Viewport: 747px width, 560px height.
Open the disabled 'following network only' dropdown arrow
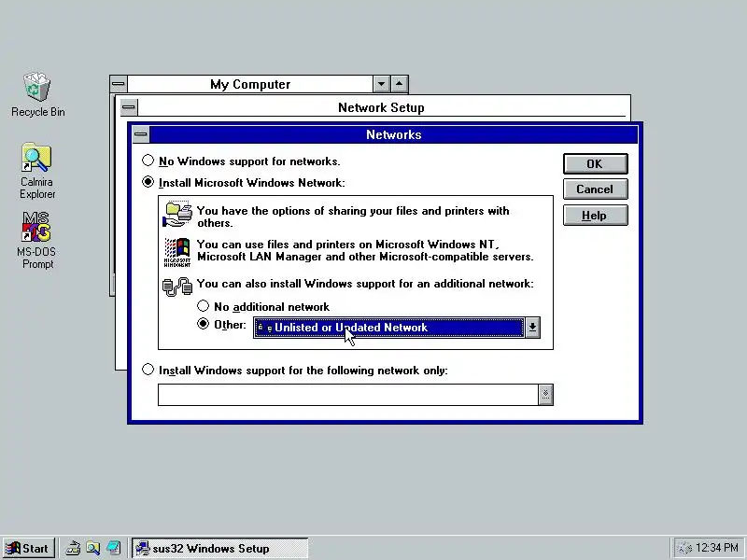tap(545, 395)
